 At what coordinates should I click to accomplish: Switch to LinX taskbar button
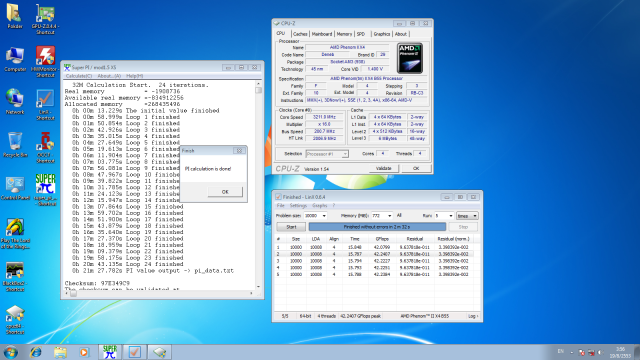(x=134, y=352)
